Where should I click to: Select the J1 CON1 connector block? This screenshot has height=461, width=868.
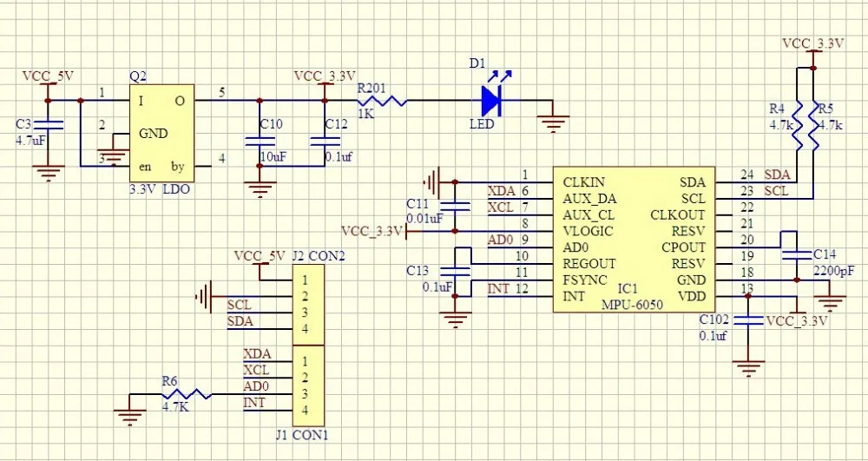pos(307,385)
